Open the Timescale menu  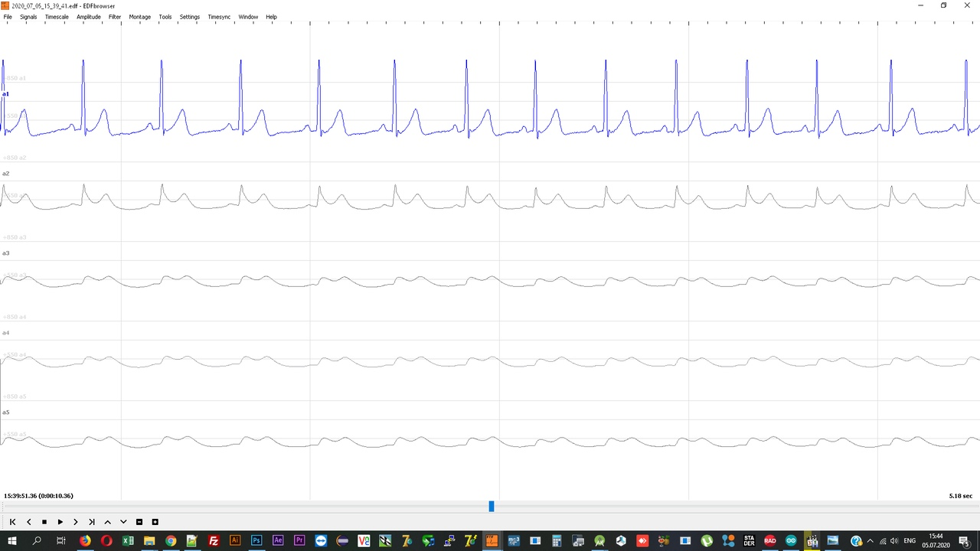coord(57,17)
